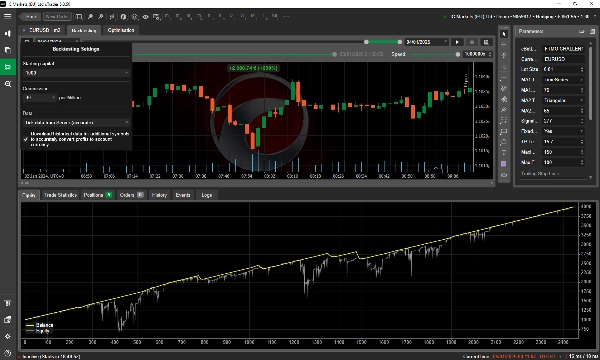This screenshot has width=600, height=360.
Task: Switch to the Backtesting tab
Action: coord(84,30)
